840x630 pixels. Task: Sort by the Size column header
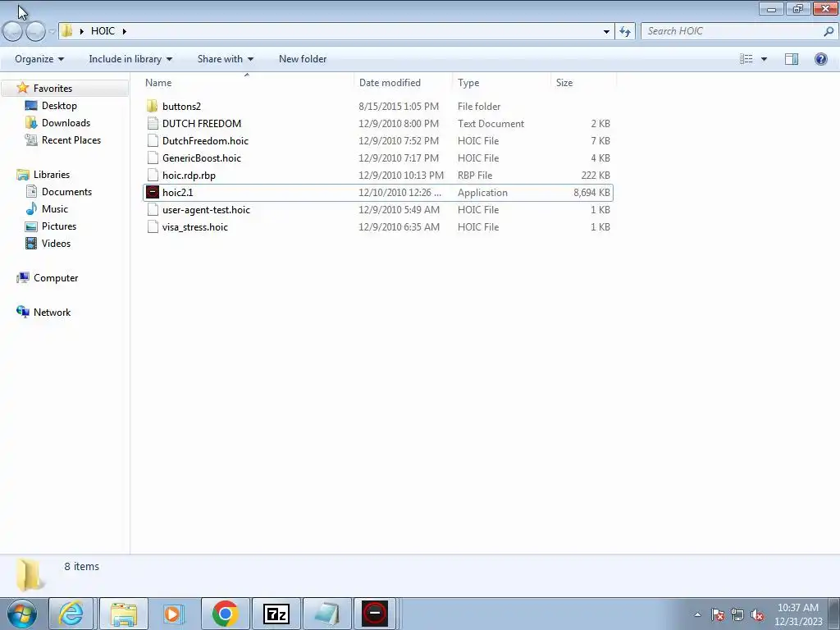tap(583, 83)
